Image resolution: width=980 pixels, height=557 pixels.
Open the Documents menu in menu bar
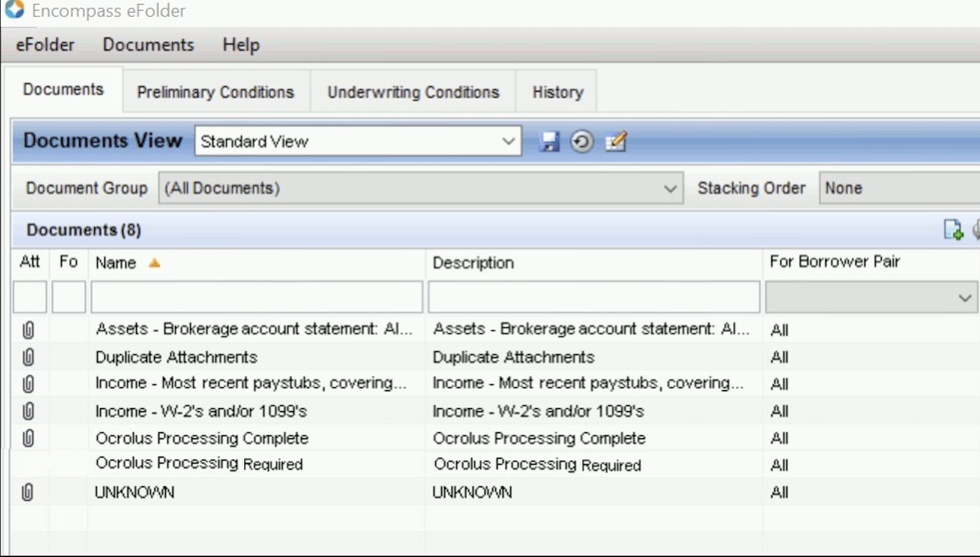(148, 45)
